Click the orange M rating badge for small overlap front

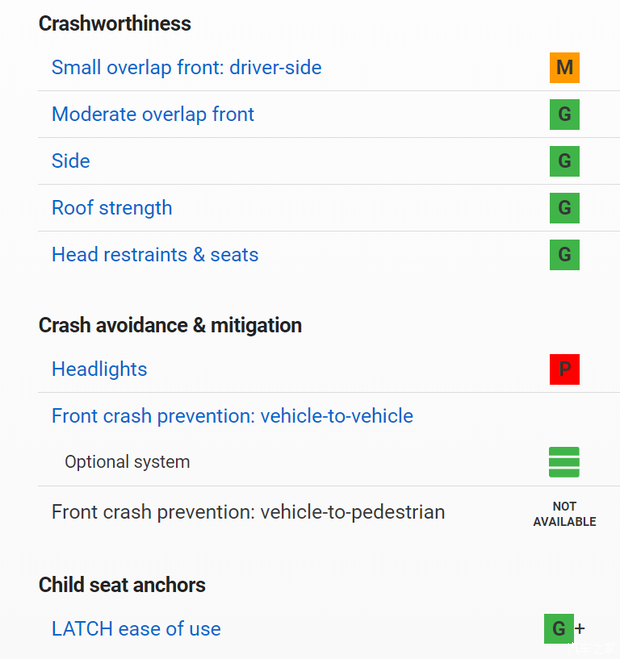pos(564,68)
